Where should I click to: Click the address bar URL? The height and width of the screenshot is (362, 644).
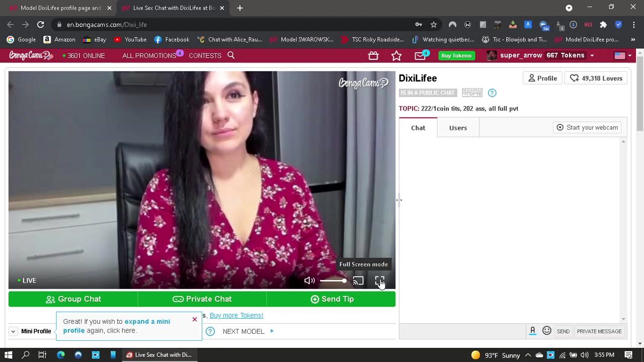[107, 25]
